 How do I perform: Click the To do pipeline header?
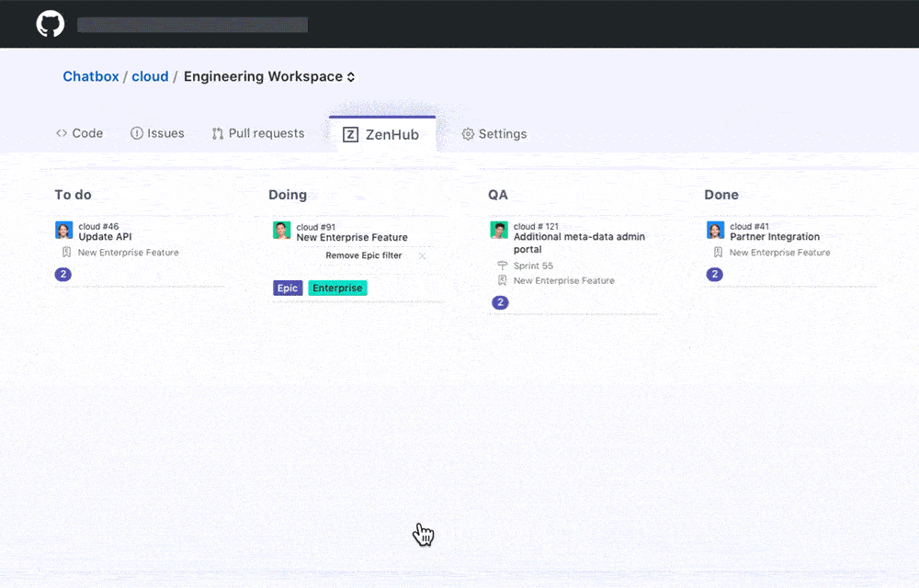pos(74,195)
